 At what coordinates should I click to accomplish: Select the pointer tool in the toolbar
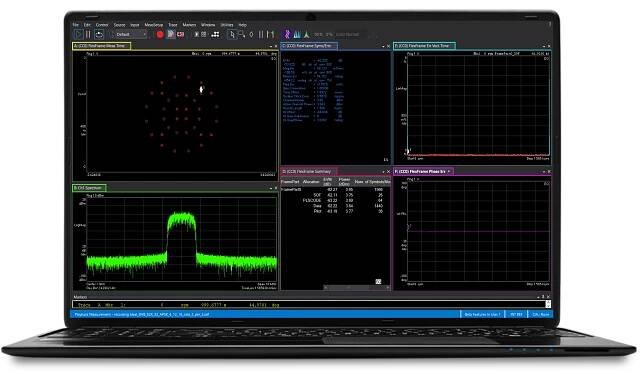click(232, 34)
